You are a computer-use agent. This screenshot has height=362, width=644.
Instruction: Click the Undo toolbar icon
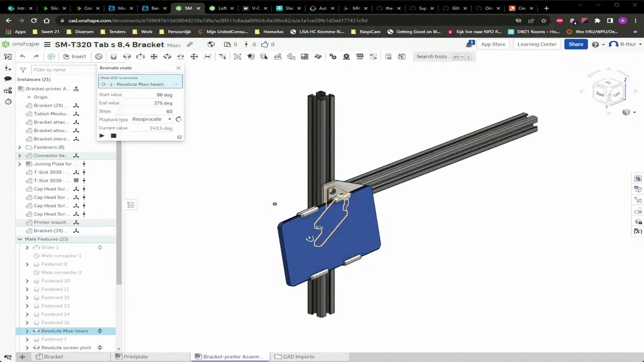tap(23, 57)
